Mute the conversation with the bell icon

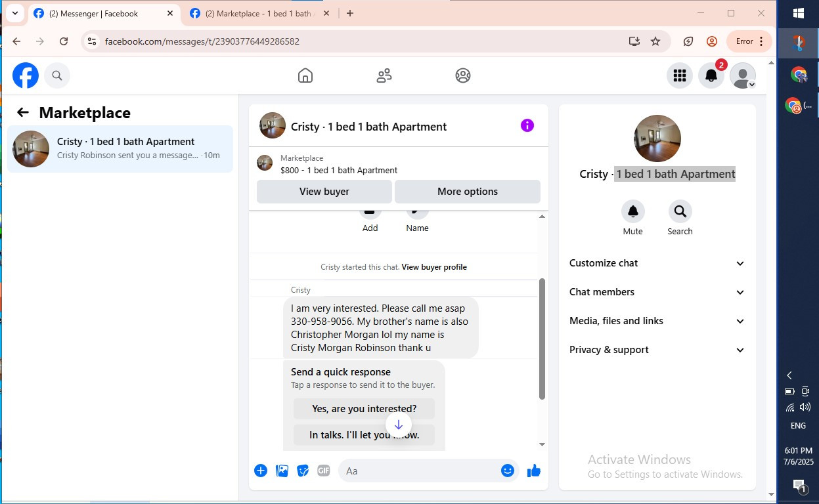[633, 211]
